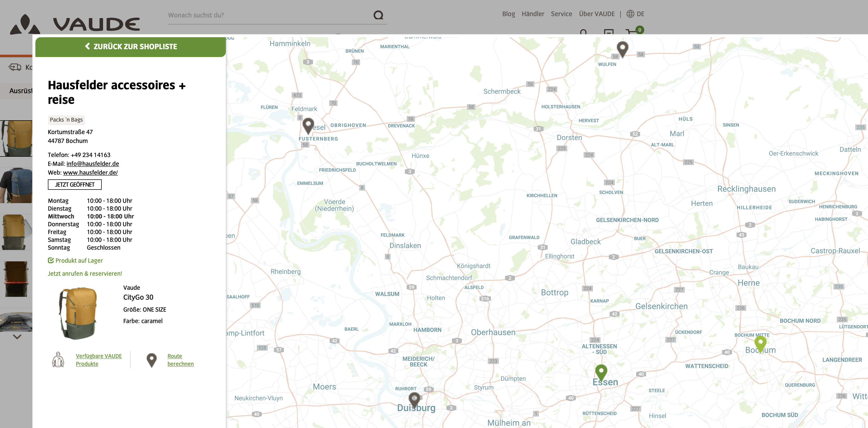868x428 pixels.
Task: Click the Route berechnen link
Action: (180, 360)
